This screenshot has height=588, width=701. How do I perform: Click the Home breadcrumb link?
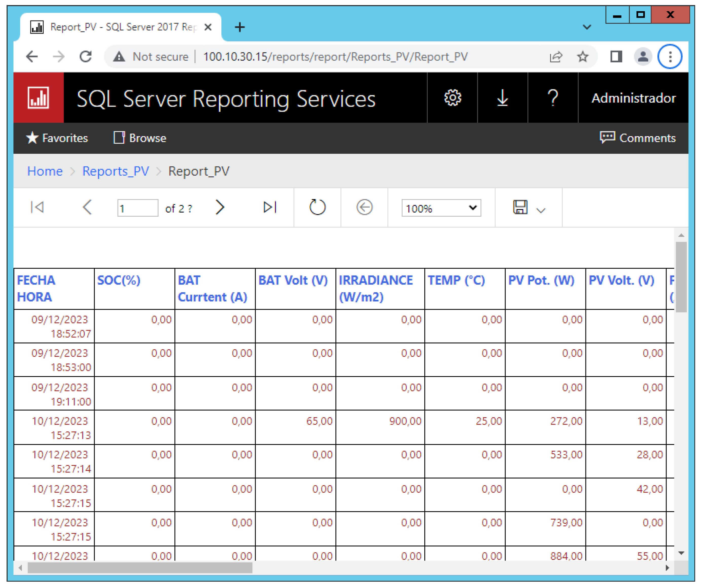click(45, 171)
